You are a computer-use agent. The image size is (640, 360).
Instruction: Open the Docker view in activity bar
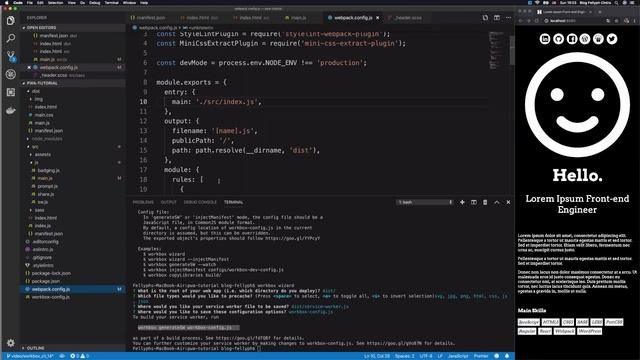(11, 110)
